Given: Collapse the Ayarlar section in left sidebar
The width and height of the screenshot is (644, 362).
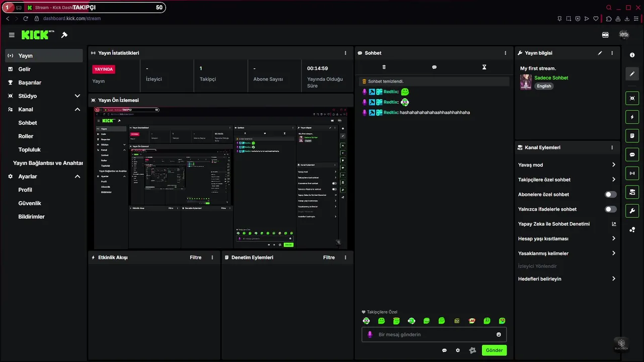Looking at the screenshot, I should tap(77, 176).
